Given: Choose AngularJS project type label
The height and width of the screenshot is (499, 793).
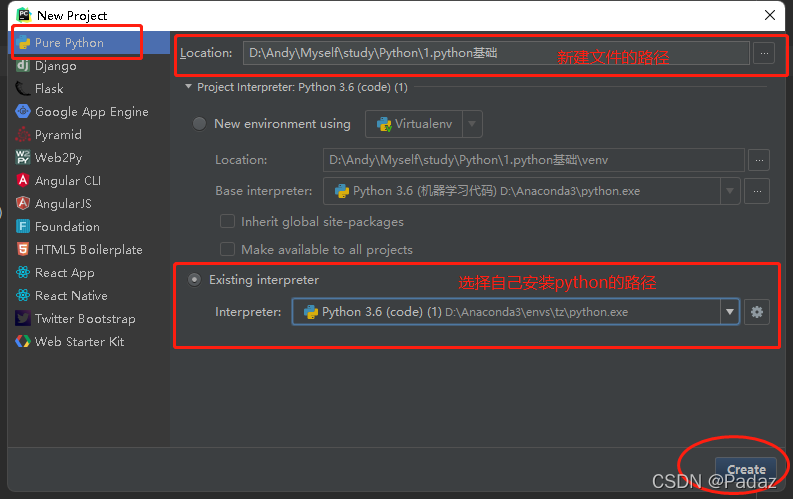Looking at the screenshot, I should click(63, 204).
